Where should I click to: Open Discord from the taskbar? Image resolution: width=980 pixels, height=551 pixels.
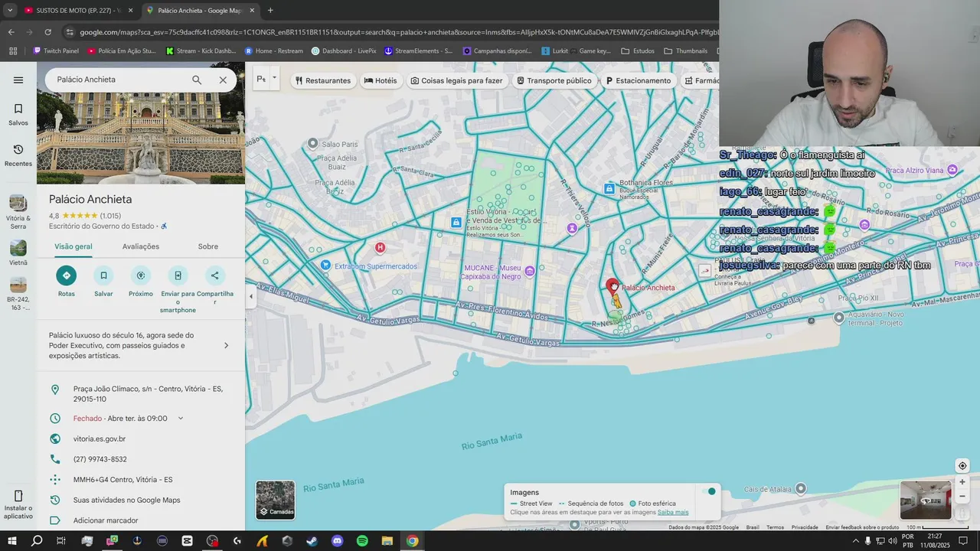338,541
